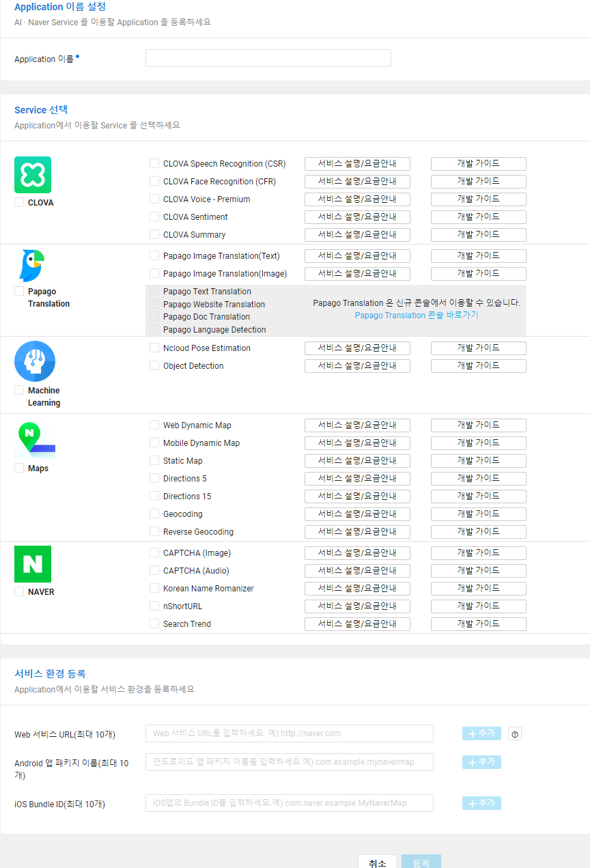
Task: Enable CLOVA Face Recognition (CFR) checkbox
Action: point(154,182)
